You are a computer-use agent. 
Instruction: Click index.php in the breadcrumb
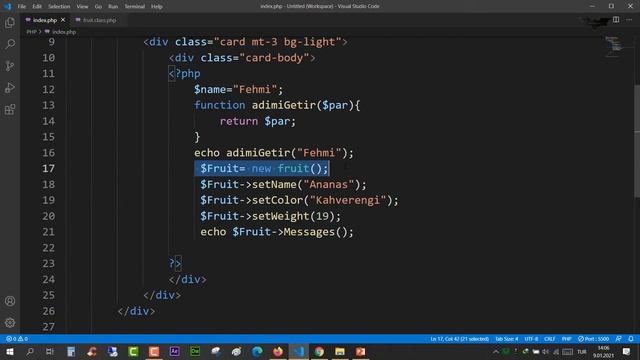[64, 32]
